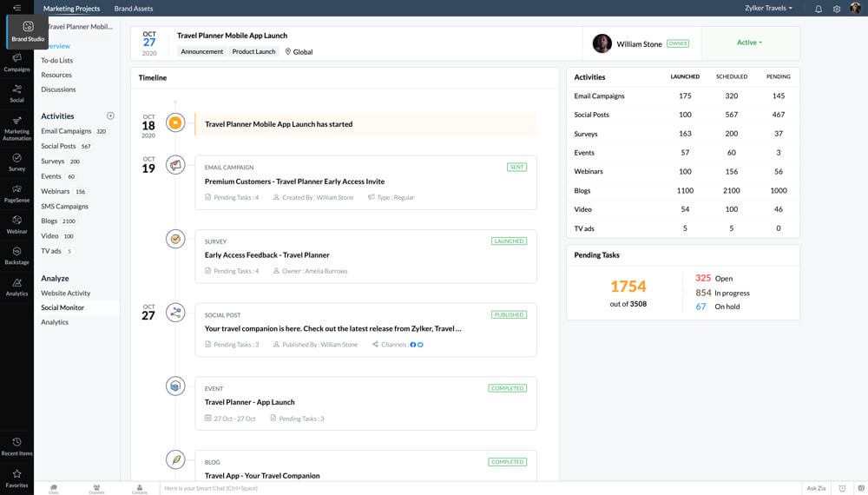
Task: Open settings gear in top bar
Action: click(837, 9)
